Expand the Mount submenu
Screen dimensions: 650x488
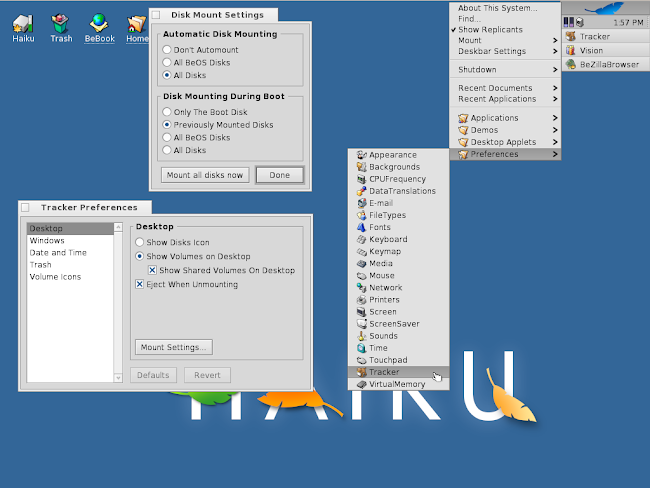[x=505, y=40]
